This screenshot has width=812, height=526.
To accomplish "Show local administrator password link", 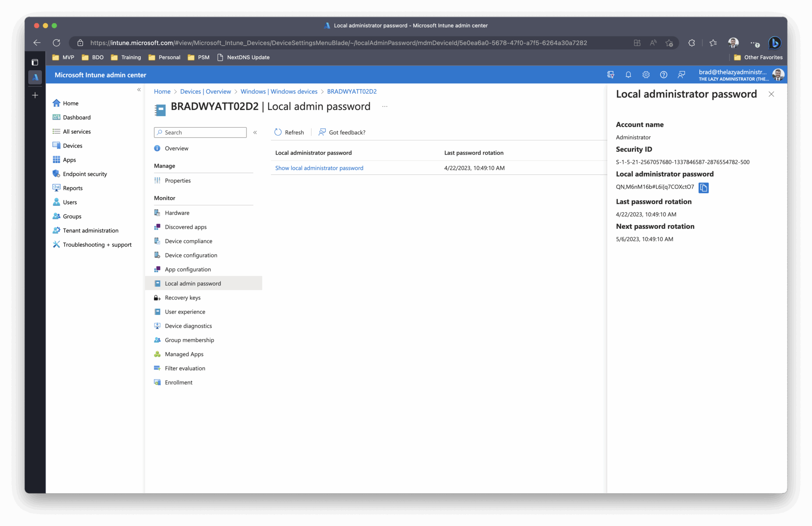I will pos(319,168).
